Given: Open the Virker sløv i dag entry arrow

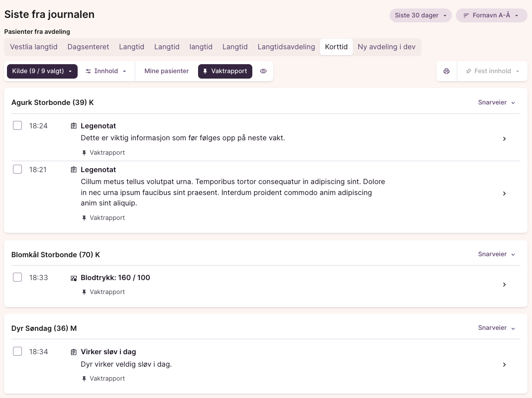Looking at the screenshot, I should (x=504, y=365).
